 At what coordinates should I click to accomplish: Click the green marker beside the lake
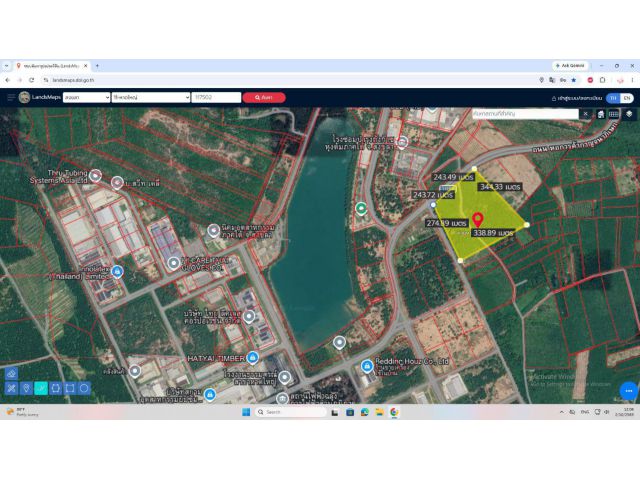click(x=361, y=208)
